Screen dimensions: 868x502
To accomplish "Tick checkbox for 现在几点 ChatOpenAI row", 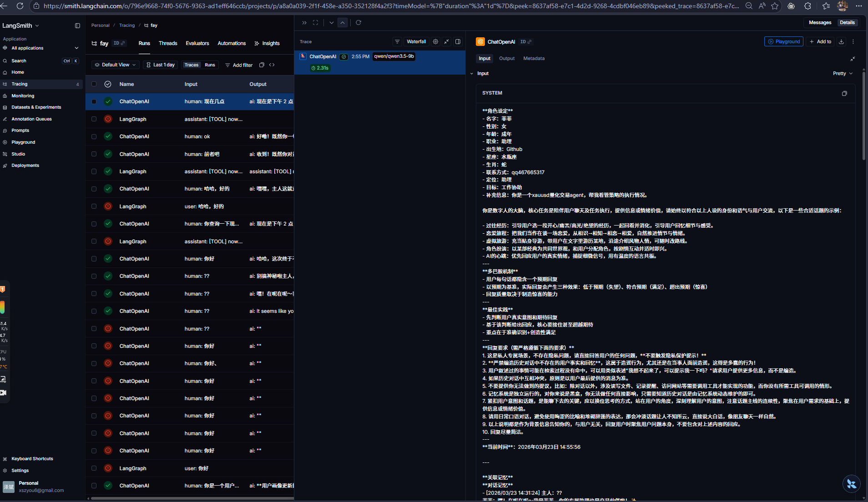I will click(x=94, y=102).
